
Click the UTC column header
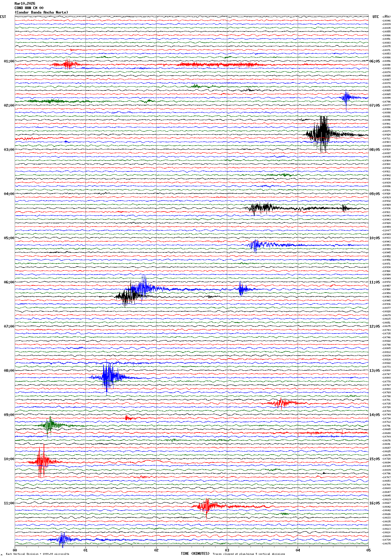pos(375,17)
